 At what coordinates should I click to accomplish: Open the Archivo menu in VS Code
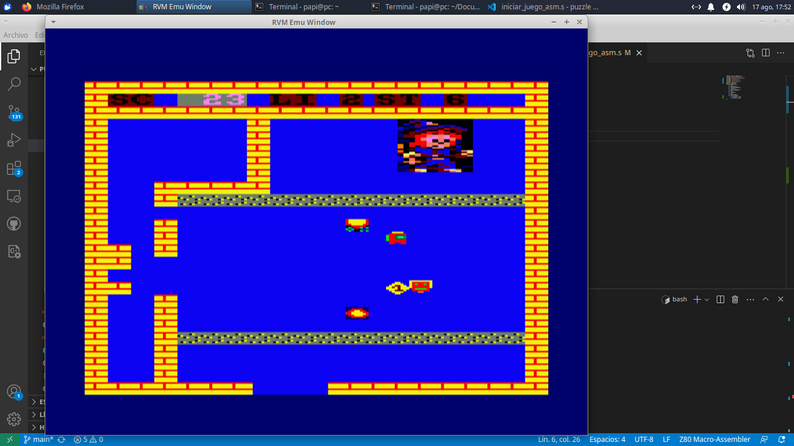point(15,35)
